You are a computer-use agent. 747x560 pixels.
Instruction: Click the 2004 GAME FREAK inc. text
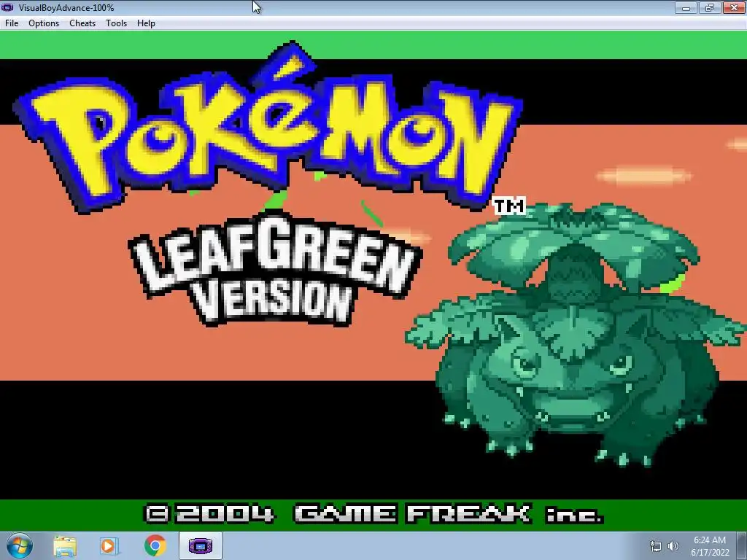click(374, 514)
